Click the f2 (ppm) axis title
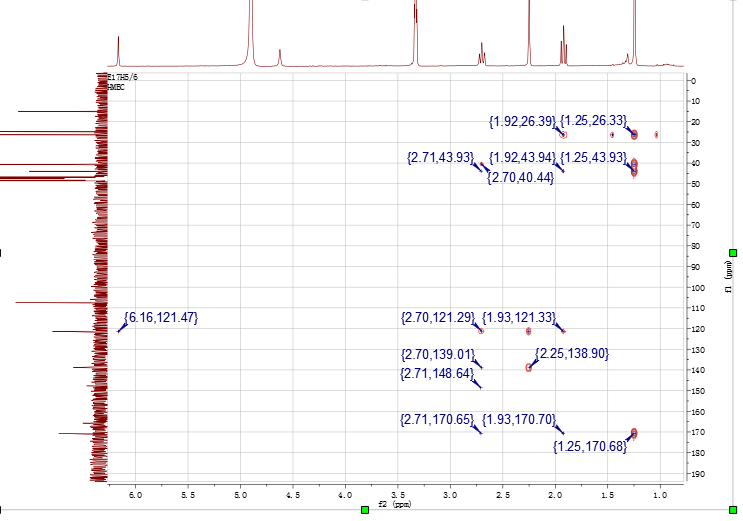743x521 pixels. (395, 504)
